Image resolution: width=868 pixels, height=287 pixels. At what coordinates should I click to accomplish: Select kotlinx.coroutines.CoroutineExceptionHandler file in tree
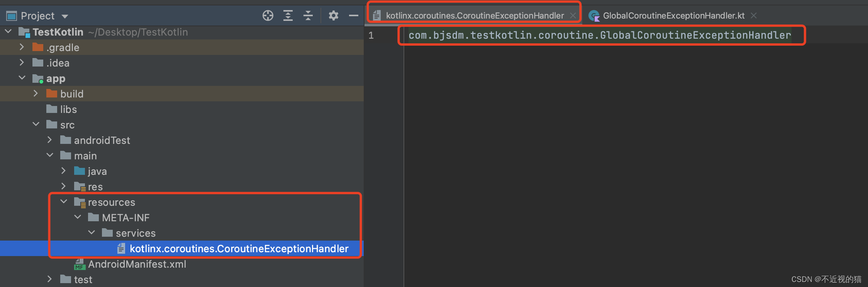182,248
